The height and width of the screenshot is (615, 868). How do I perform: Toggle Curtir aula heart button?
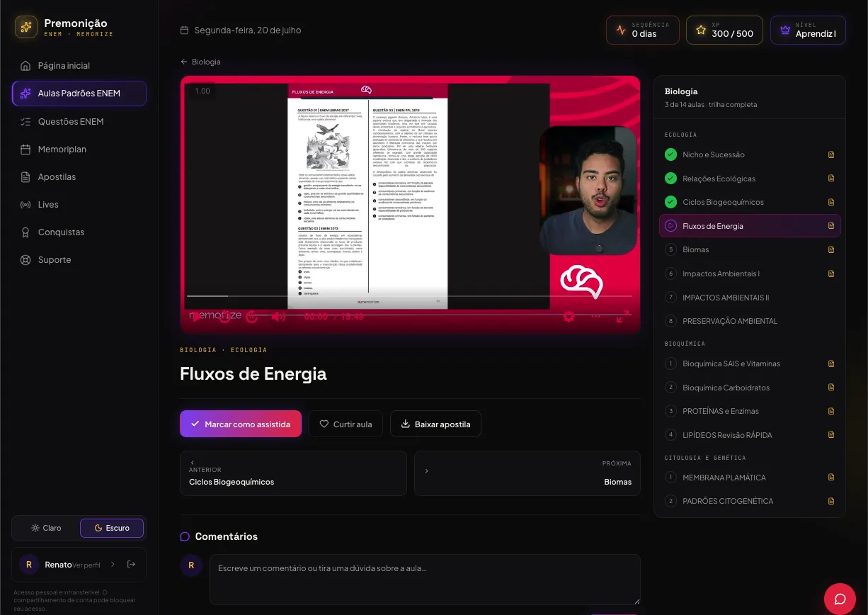pyautogui.click(x=346, y=424)
